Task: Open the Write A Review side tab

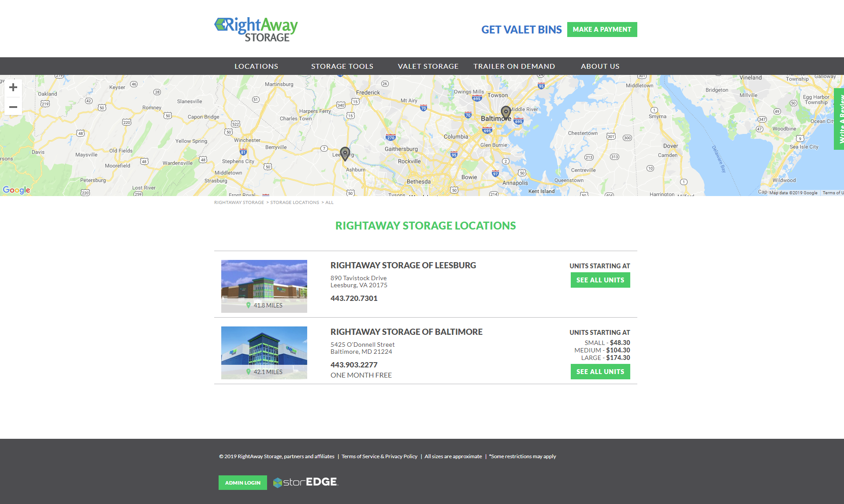Action: (839, 119)
